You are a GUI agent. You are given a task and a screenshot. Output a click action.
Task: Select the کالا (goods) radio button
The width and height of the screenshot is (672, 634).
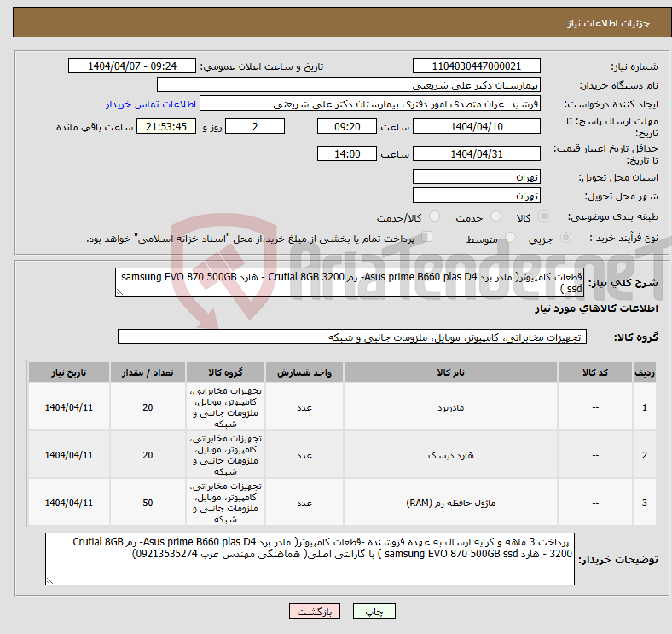point(543,216)
